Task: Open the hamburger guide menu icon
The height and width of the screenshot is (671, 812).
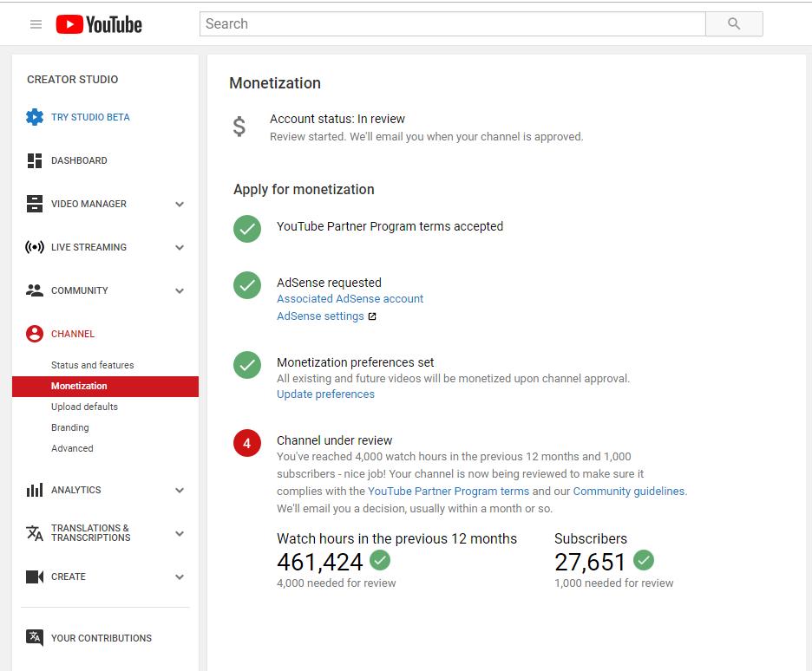Action: tap(36, 24)
